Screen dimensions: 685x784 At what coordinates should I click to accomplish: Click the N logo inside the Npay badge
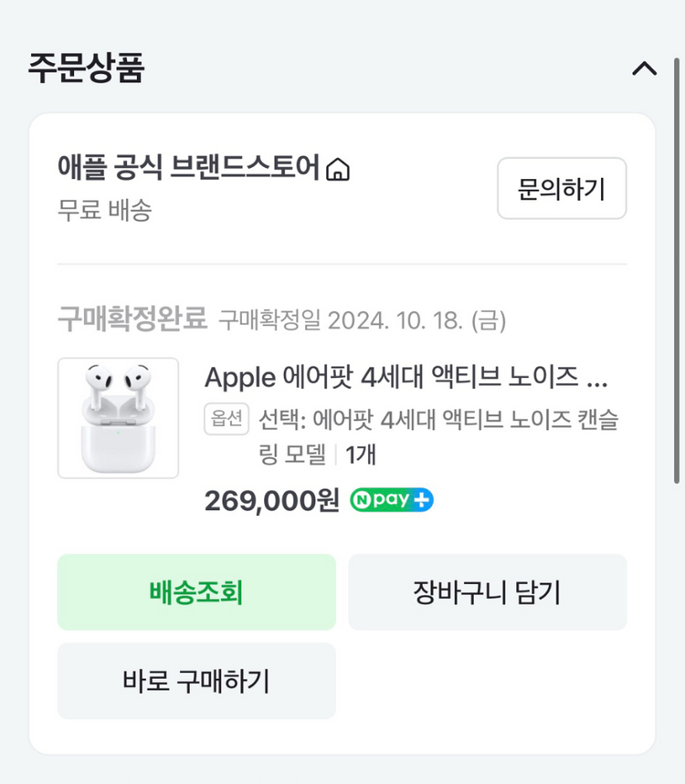pos(364,499)
